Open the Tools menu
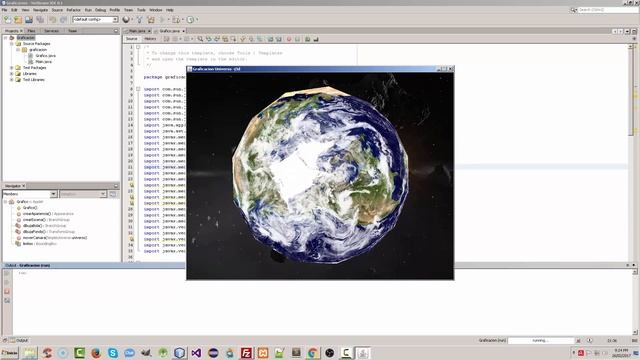This screenshot has height=360, width=640. coord(141,10)
